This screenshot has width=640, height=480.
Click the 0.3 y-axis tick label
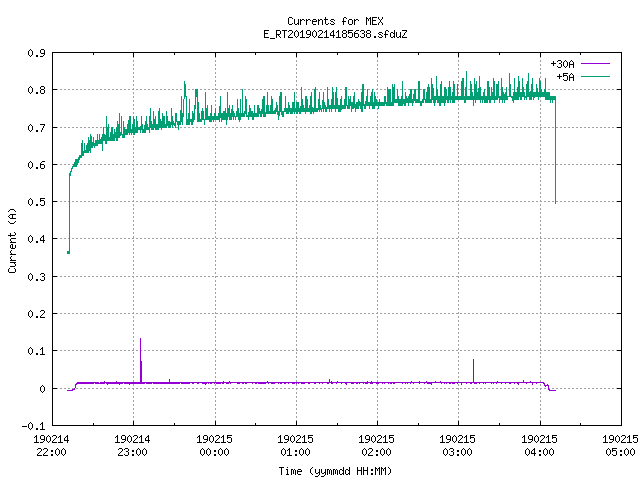coord(36,277)
